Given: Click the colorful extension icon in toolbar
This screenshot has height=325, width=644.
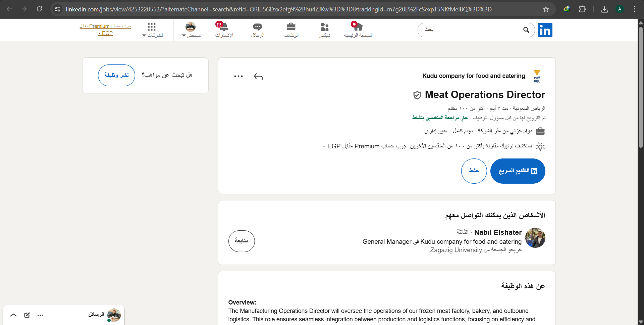Looking at the screenshot, I should (567, 9).
